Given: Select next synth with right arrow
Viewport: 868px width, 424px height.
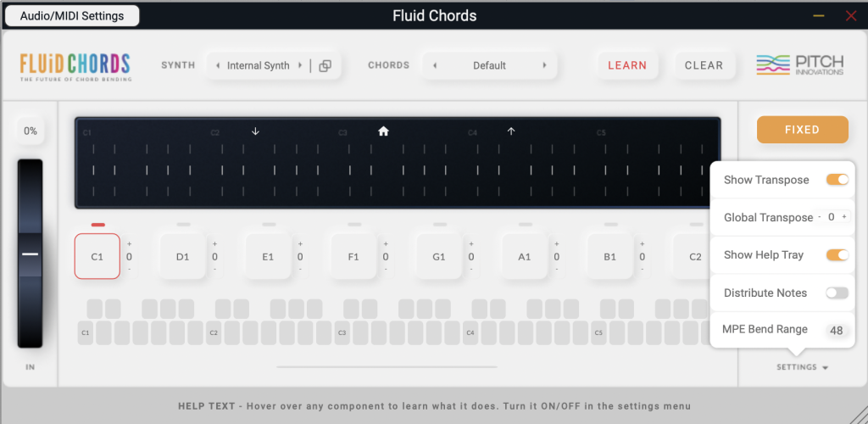Looking at the screenshot, I should point(300,65).
